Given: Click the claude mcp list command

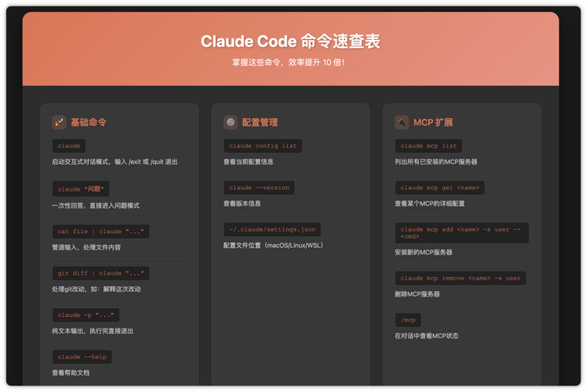Looking at the screenshot, I should (x=429, y=146).
